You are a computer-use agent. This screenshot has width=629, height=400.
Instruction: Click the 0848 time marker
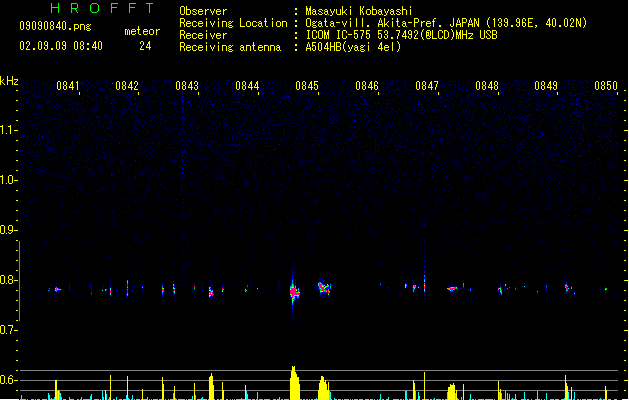(487, 86)
